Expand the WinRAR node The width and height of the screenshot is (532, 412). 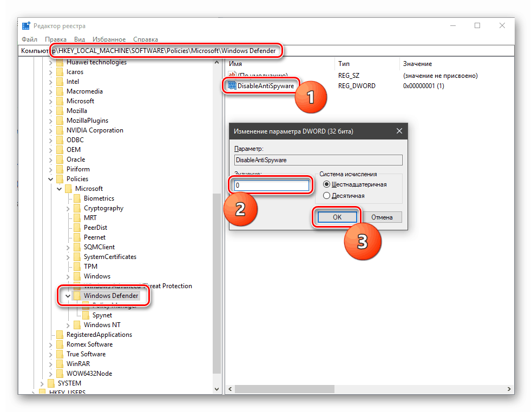(50, 364)
